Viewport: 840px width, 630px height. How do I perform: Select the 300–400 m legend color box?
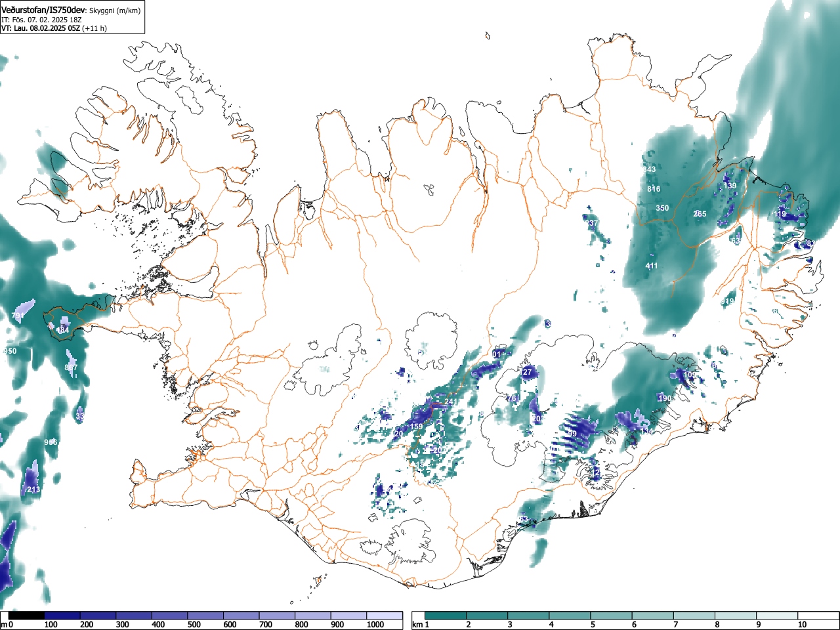tap(134, 616)
